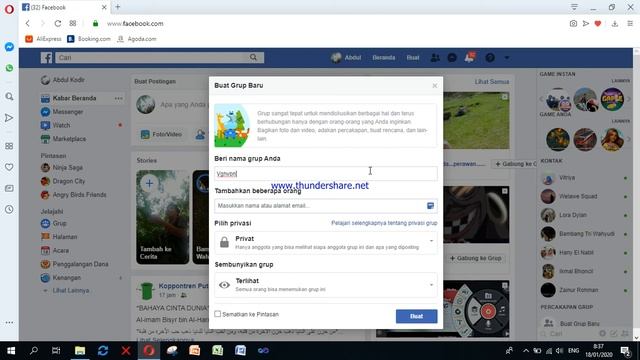Open Windows action center notifications
Viewport: 640px width, 360px height.
(625, 351)
